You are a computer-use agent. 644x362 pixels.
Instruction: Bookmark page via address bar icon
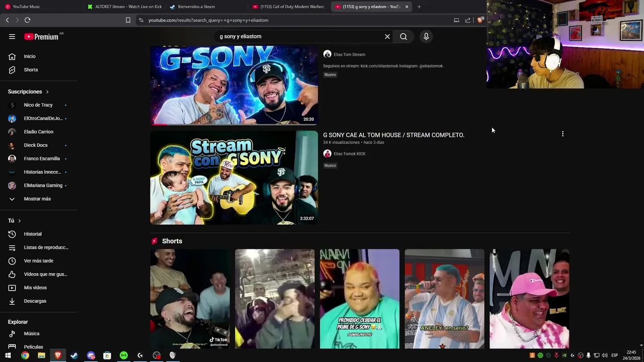pyautogui.click(x=128, y=20)
